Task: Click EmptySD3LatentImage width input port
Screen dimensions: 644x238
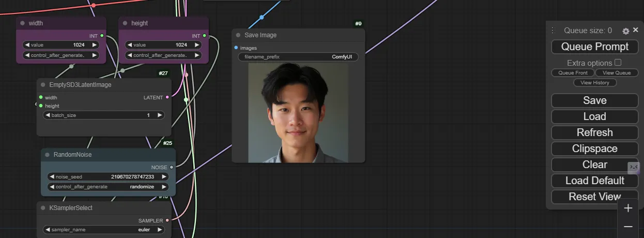Action: (x=41, y=97)
